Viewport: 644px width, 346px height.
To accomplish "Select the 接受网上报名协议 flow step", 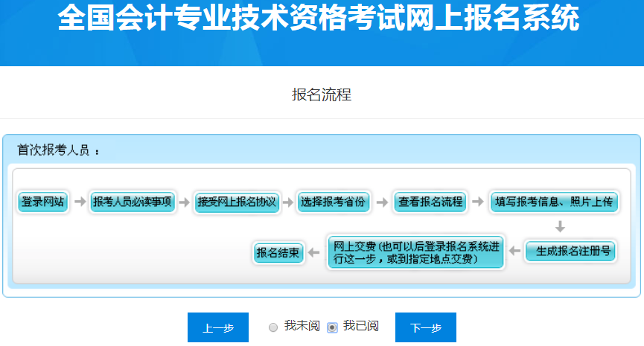I will pos(237,202).
